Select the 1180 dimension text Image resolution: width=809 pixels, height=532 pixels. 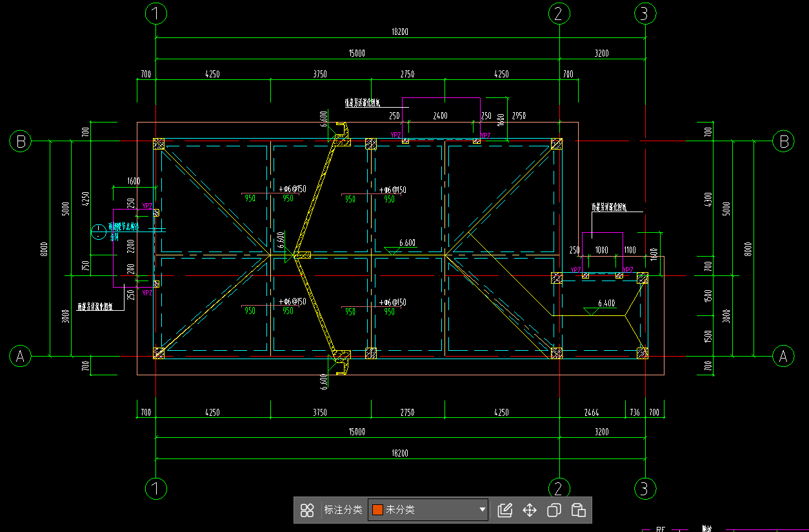pos(630,250)
